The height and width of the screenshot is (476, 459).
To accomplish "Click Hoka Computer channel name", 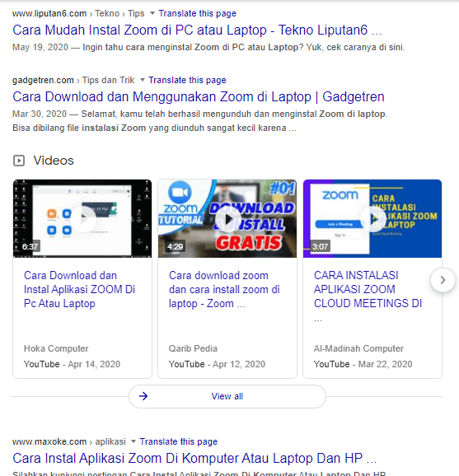I will pyautogui.click(x=56, y=348).
